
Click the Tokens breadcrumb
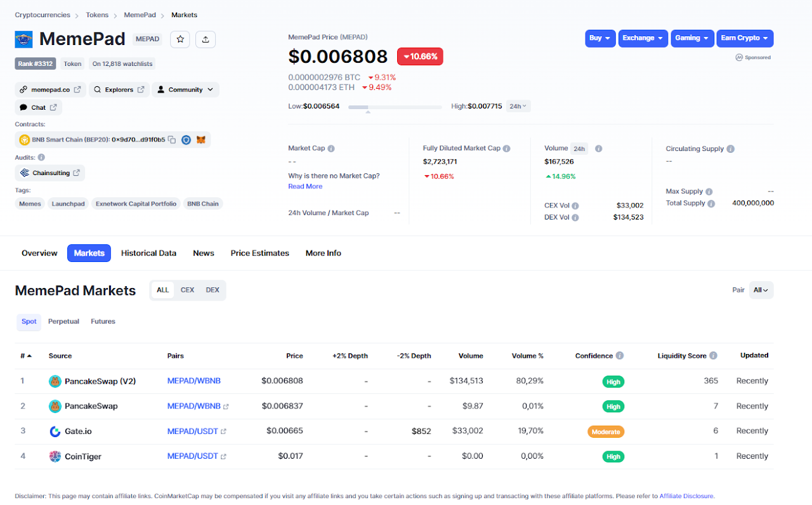click(x=97, y=15)
